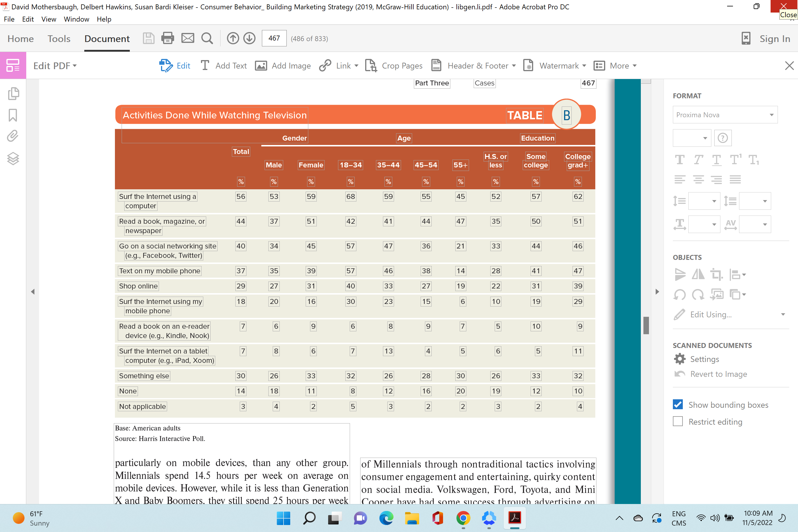798x532 pixels.
Task: Open Google Chrome from taskbar
Action: click(x=463, y=518)
